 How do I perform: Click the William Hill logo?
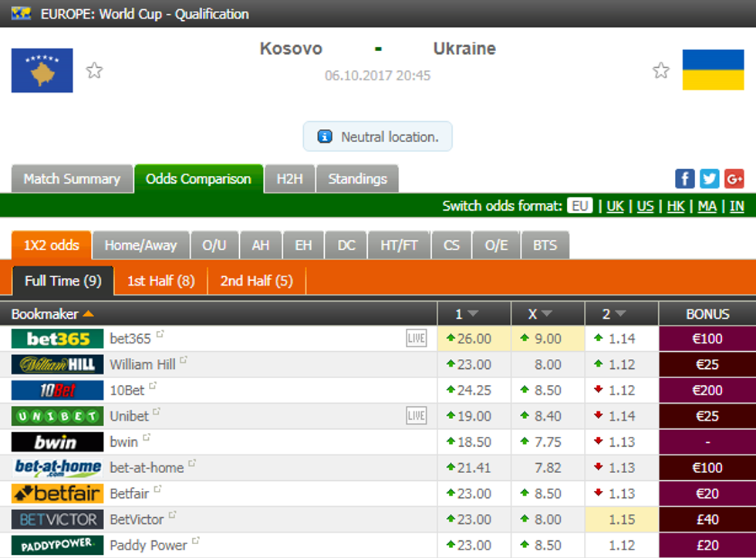58,364
